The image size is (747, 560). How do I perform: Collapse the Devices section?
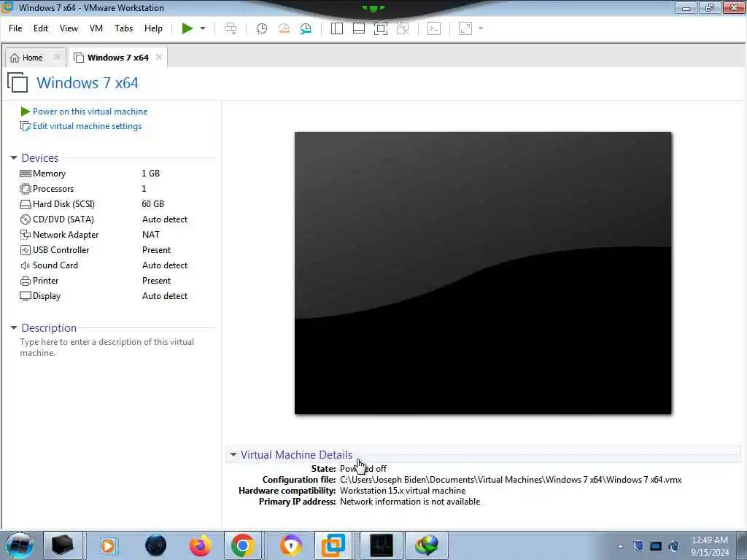click(x=14, y=157)
